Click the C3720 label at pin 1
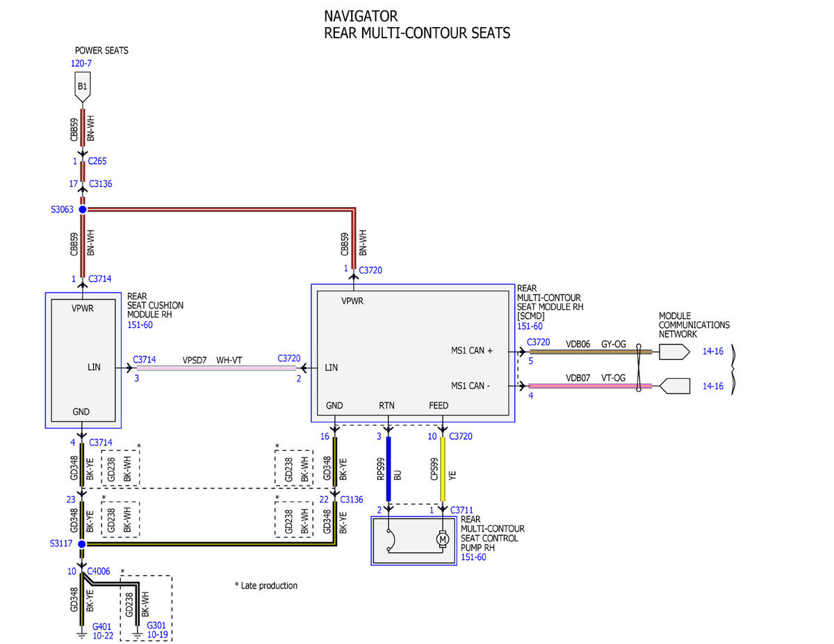 pos(370,270)
